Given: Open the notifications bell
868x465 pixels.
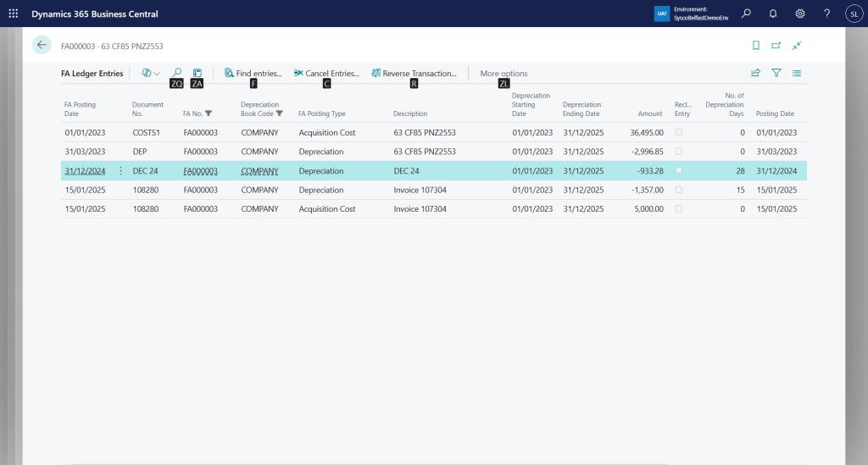Looking at the screenshot, I should point(773,14).
